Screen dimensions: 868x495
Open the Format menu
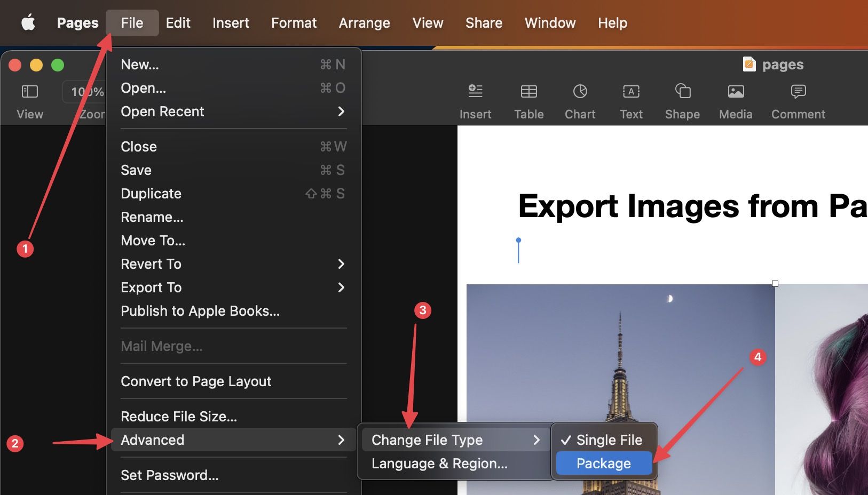click(x=294, y=23)
